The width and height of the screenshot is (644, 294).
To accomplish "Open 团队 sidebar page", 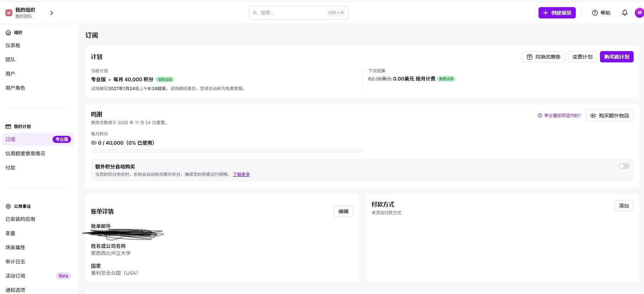I will (10, 60).
